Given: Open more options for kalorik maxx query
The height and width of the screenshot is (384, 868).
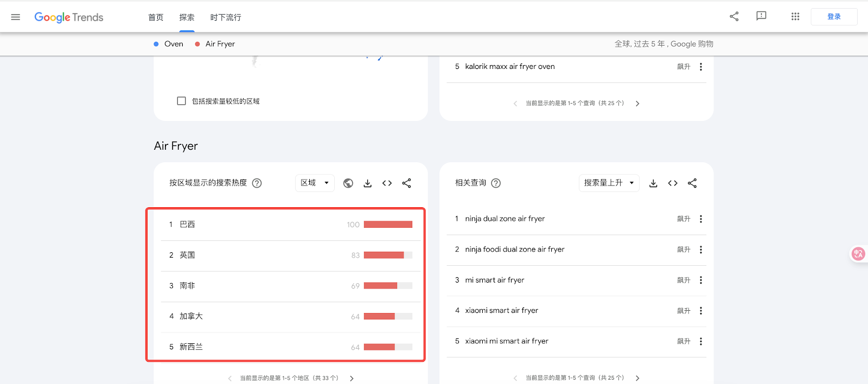Looking at the screenshot, I should (701, 67).
